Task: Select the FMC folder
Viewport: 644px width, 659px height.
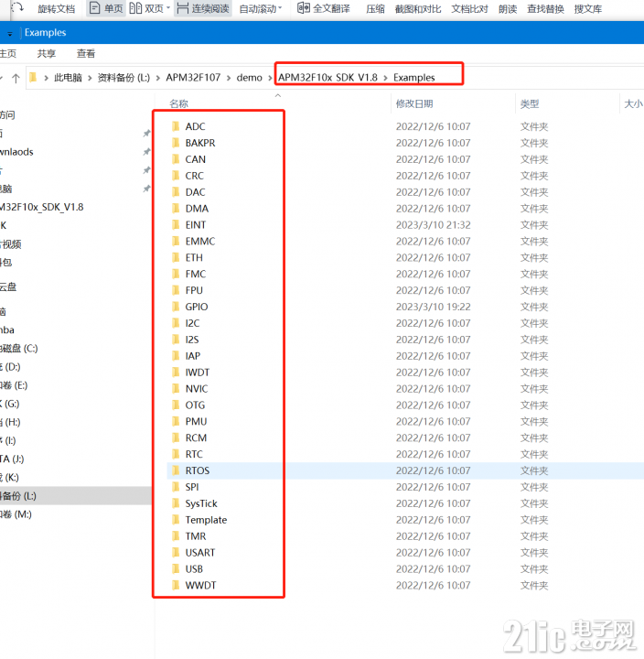Action: [196, 274]
